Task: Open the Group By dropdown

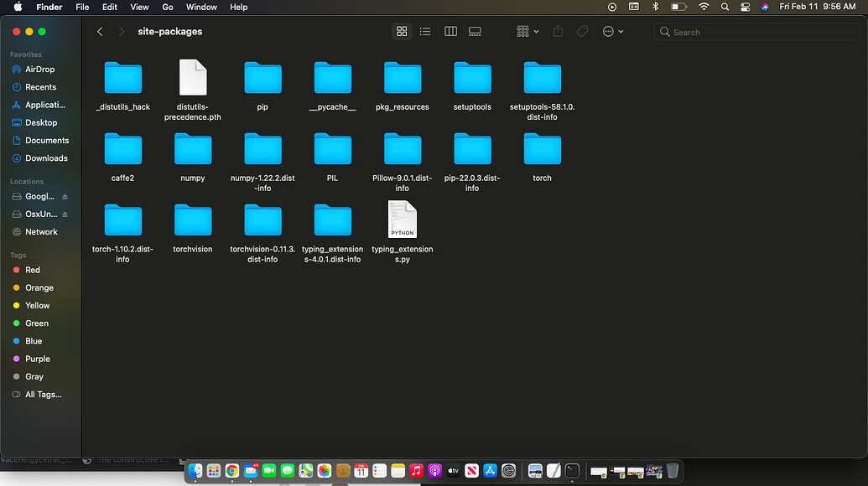Action: (x=528, y=32)
